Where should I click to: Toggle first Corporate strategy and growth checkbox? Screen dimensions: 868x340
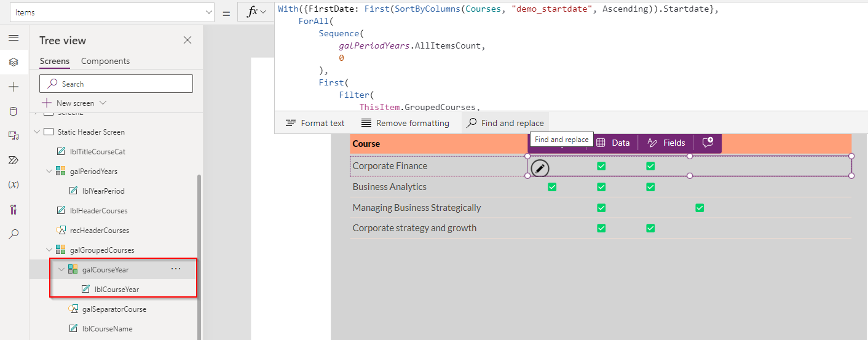coord(601,228)
